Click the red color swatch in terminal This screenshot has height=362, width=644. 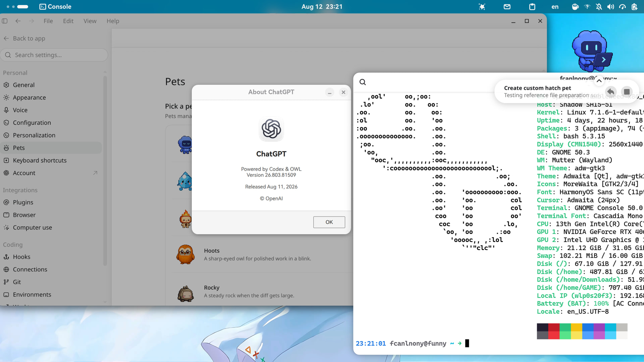click(x=554, y=327)
